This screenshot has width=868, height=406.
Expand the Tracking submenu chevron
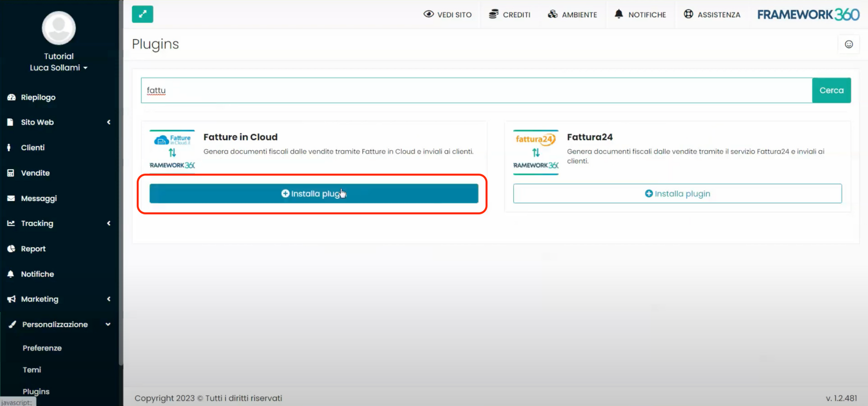point(108,223)
